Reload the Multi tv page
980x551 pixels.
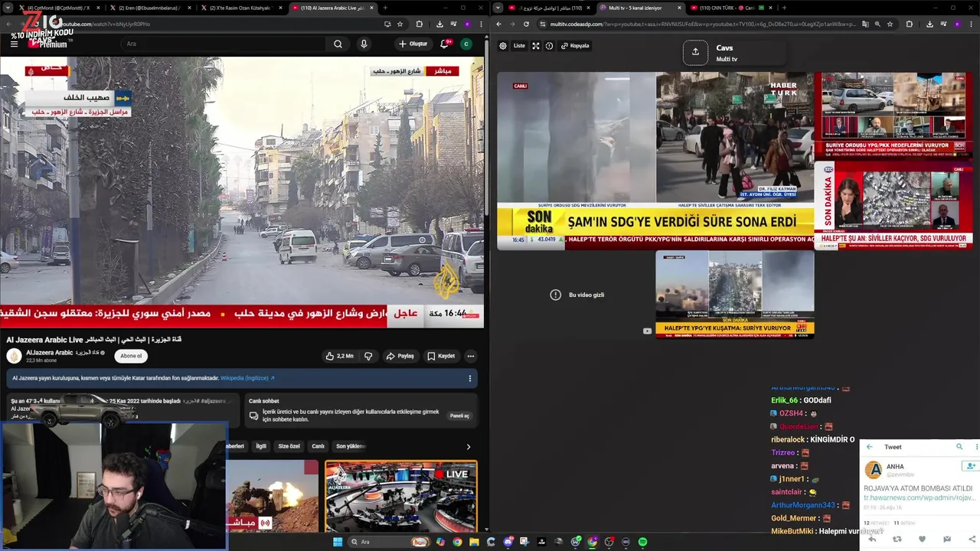pyautogui.click(x=526, y=24)
